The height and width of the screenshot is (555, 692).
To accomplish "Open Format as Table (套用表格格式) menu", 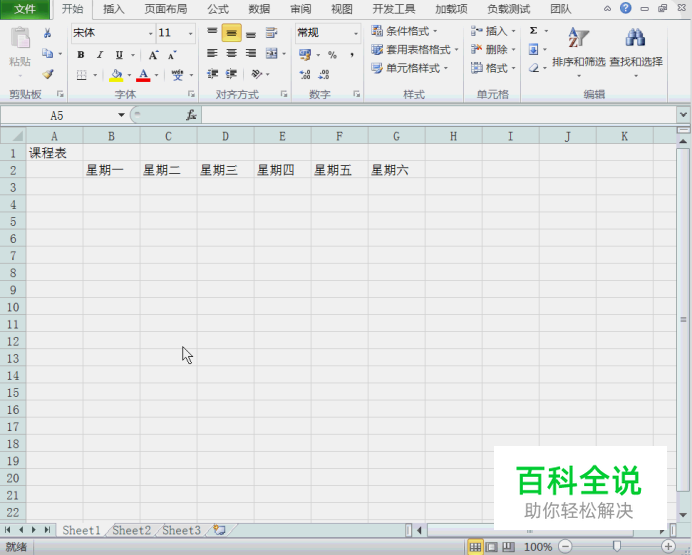I will (415, 49).
